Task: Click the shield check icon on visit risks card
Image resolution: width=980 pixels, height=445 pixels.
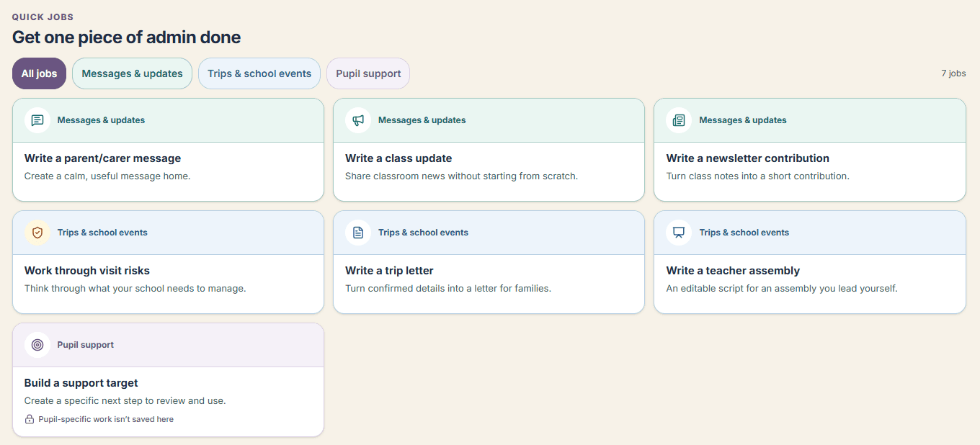Action: click(37, 233)
